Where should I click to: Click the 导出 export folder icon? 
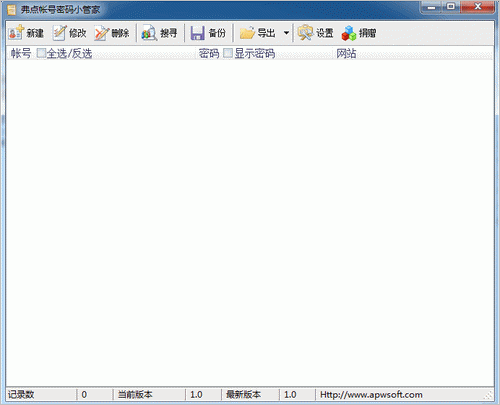click(247, 33)
